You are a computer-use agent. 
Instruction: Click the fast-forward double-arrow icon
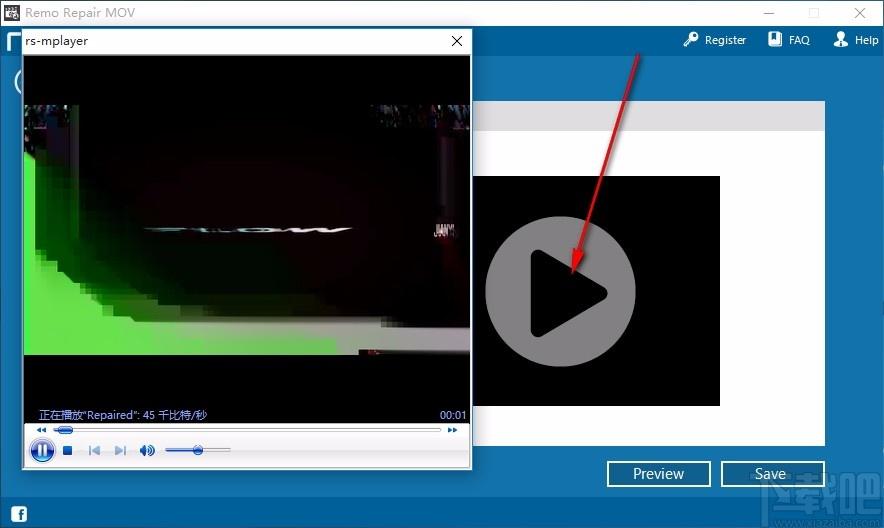452,430
